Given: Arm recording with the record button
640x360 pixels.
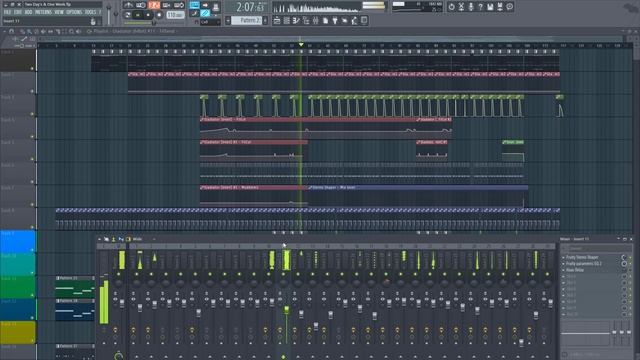Looking at the screenshot, I should (159, 15).
